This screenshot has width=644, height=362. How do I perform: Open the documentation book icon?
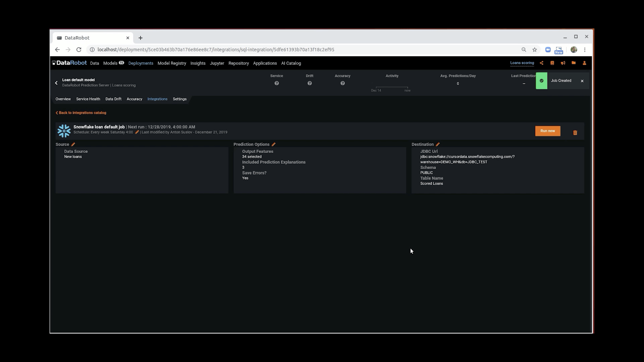pyautogui.click(x=552, y=63)
